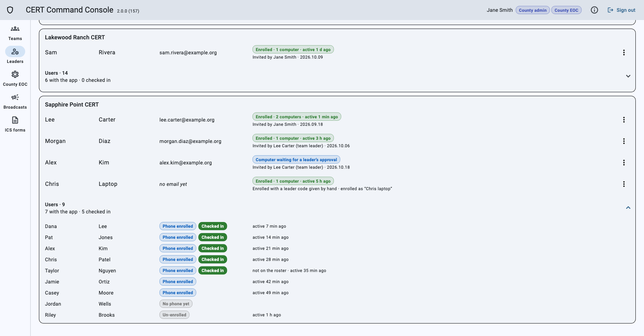Click the 'Users · 14' summary text
Screen dimensions: 644x336
(56, 73)
